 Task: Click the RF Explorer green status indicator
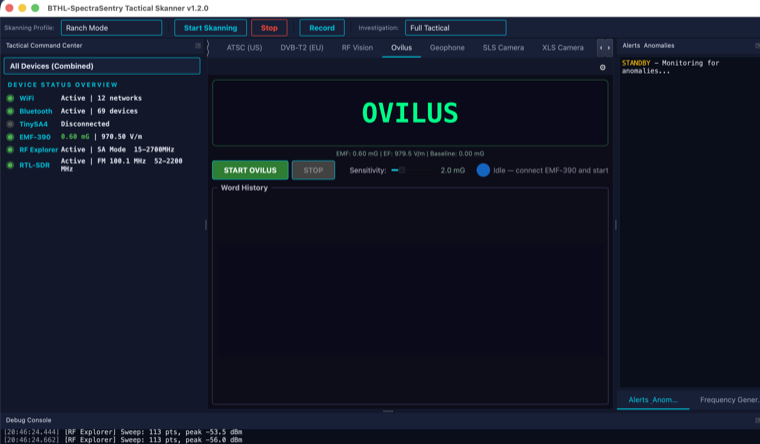pyautogui.click(x=10, y=150)
